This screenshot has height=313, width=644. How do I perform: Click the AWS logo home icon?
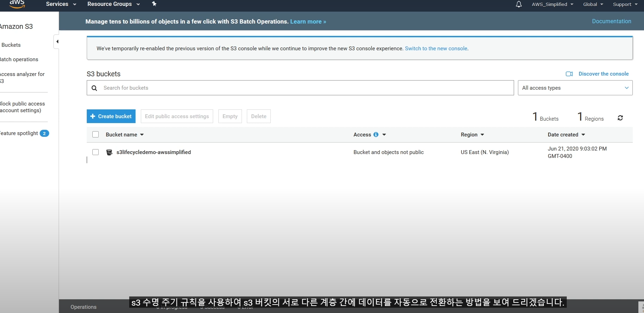pos(17,4)
